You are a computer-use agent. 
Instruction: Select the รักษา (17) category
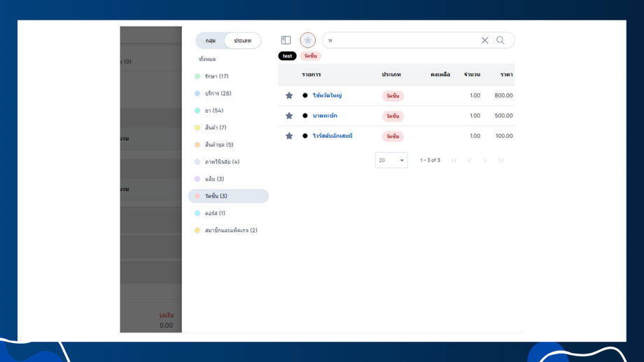point(228,76)
